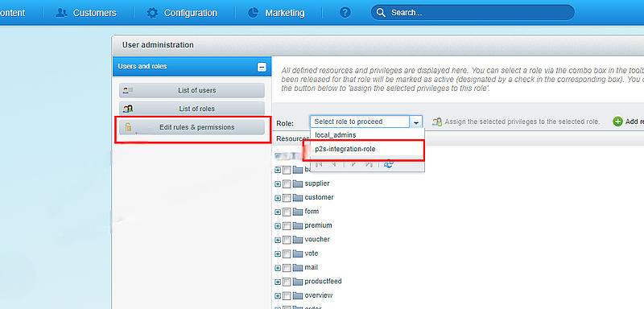Open the List of roles button
This screenshot has width=644, height=309.
[192, 109]
